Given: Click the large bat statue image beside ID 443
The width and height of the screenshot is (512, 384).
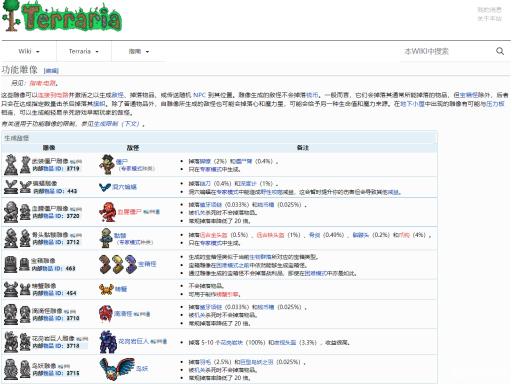Looking at the screenshot, I should 11,187.
